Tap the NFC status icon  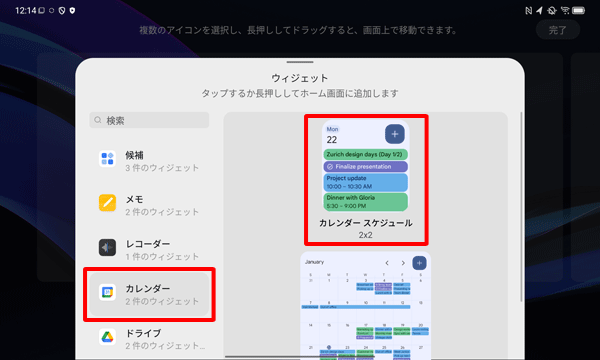click(529, 11)
